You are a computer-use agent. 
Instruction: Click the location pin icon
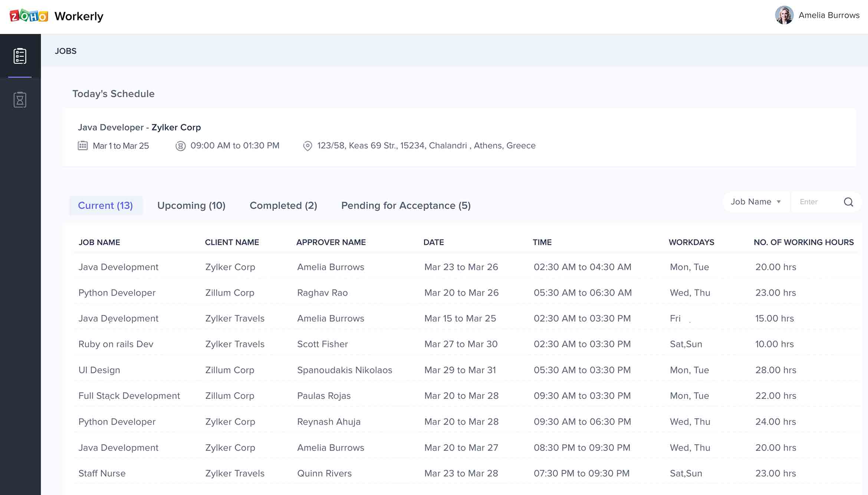tap(308, 146)
